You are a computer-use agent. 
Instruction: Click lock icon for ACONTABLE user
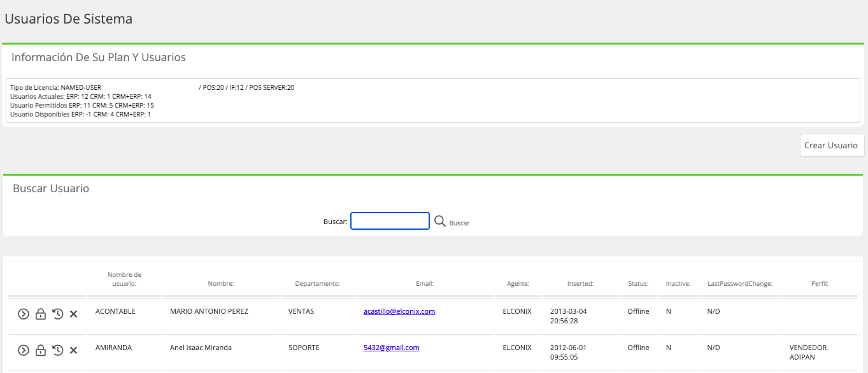tap(41, 314)
